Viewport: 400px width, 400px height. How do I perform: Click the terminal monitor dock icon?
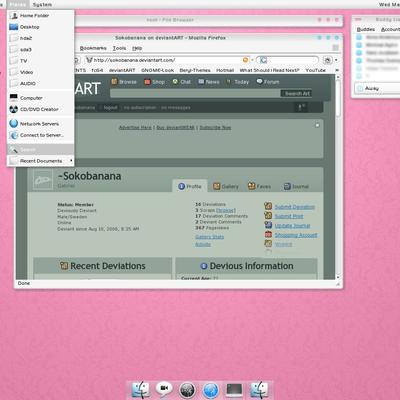pyautogui.click(x=234, y=390)
